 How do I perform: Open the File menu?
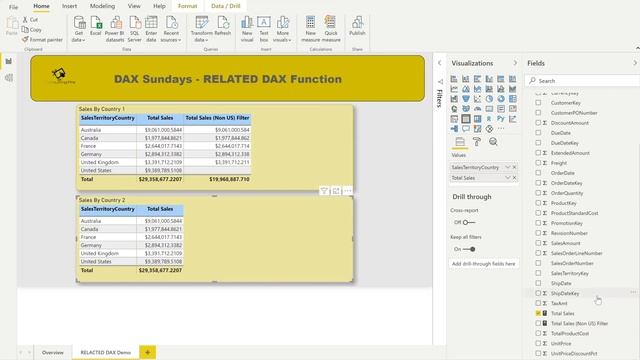click(13, 7)
